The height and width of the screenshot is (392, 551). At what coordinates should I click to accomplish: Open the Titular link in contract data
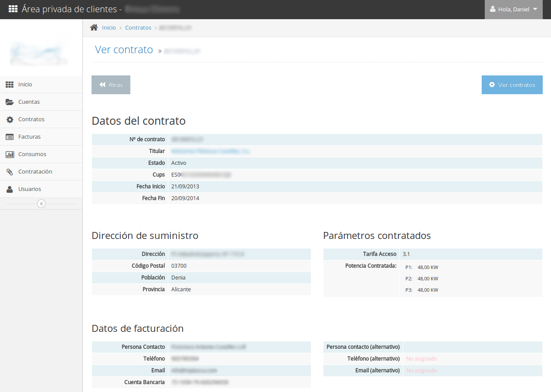(x=211, y=151)
